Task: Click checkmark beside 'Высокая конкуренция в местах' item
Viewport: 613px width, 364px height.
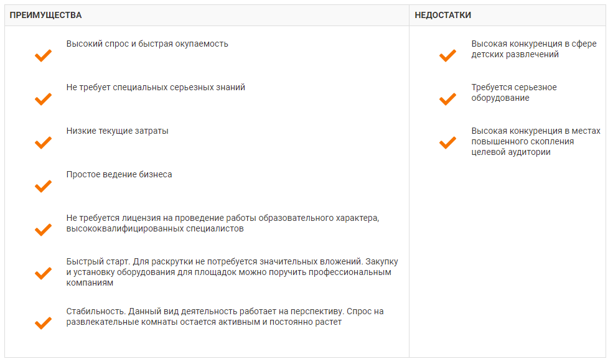Action: (447, 143)
